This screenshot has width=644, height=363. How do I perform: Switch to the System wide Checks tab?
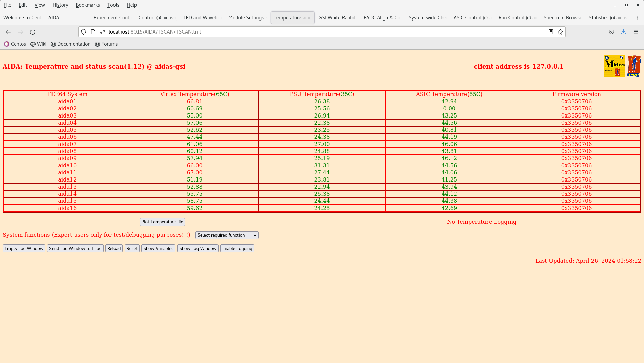tap(428, 18)
